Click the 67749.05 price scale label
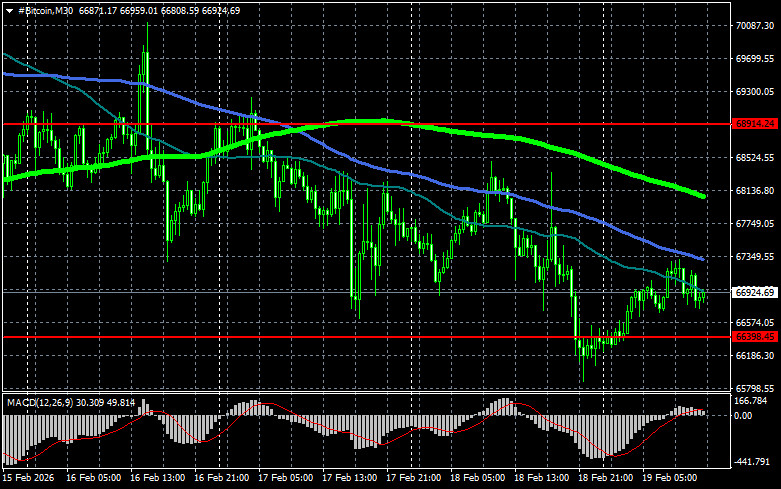This screenshot has height=489, width=781. [755, 224]
